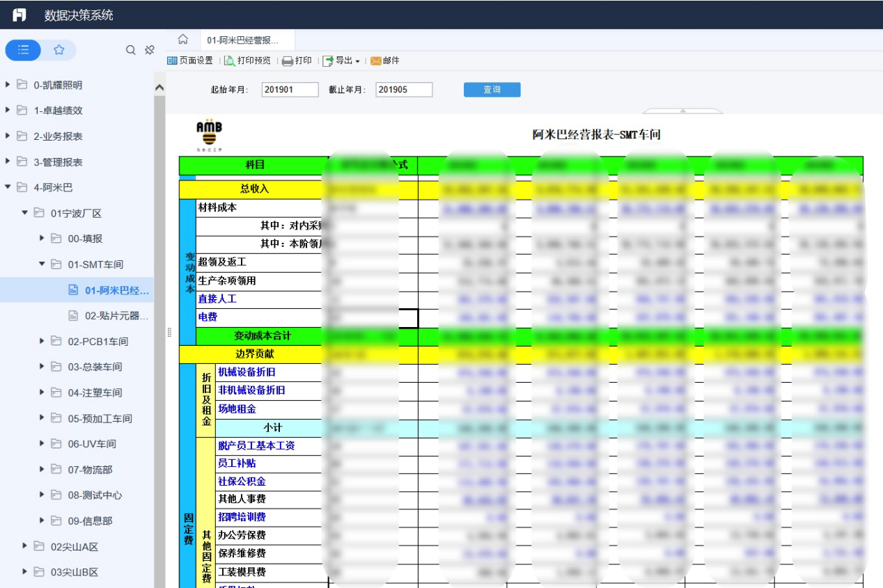The image size is (883, 588).
Task: Switch to the favorites star view
Action: point(59,50)
